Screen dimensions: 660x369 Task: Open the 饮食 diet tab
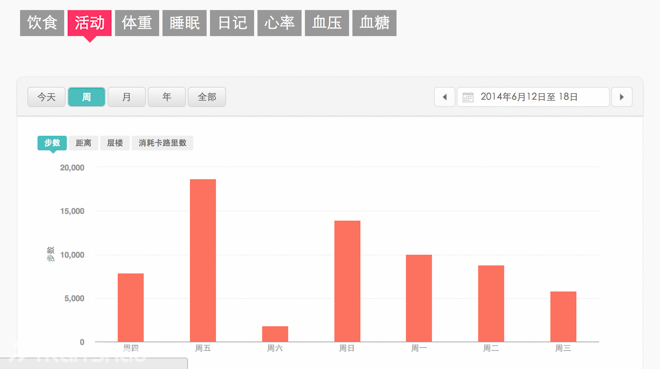42,23
